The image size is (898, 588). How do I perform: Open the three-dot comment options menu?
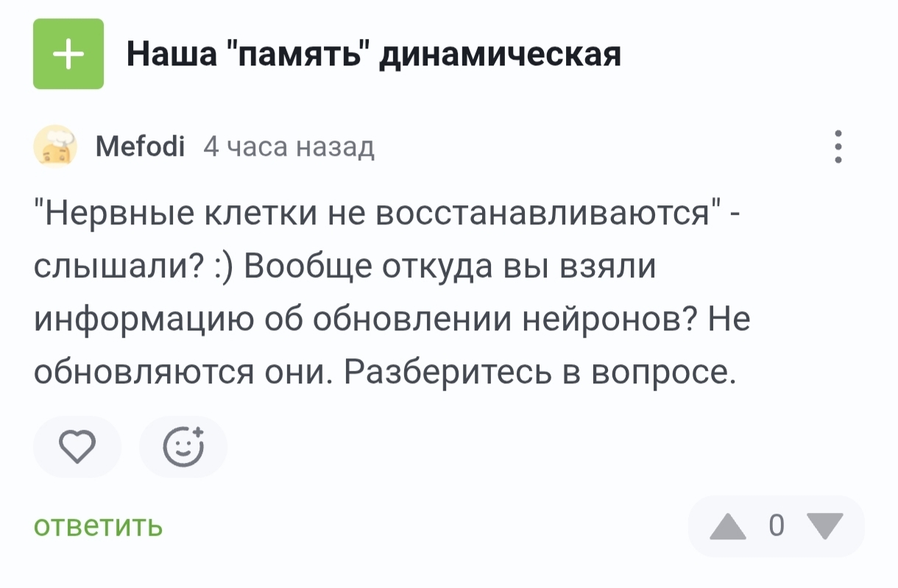click(838, 147)
